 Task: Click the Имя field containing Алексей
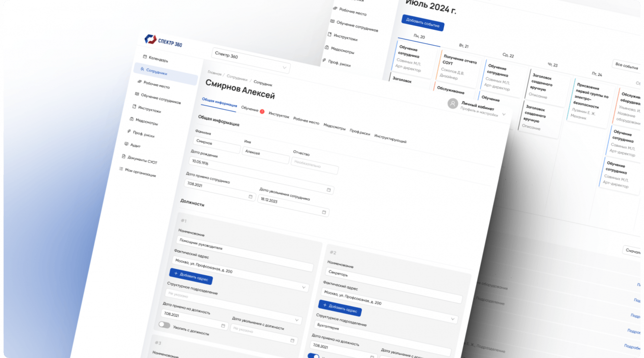pos(266,155)
